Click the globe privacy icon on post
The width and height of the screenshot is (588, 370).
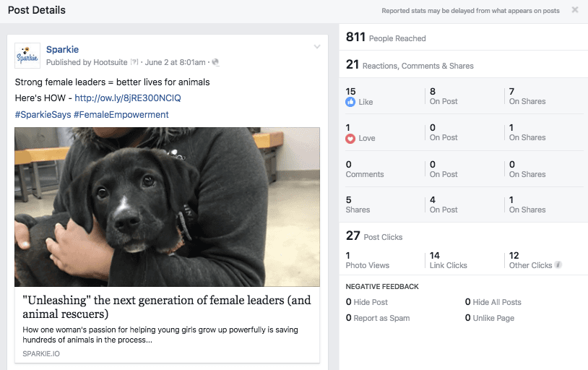point(215,62)
